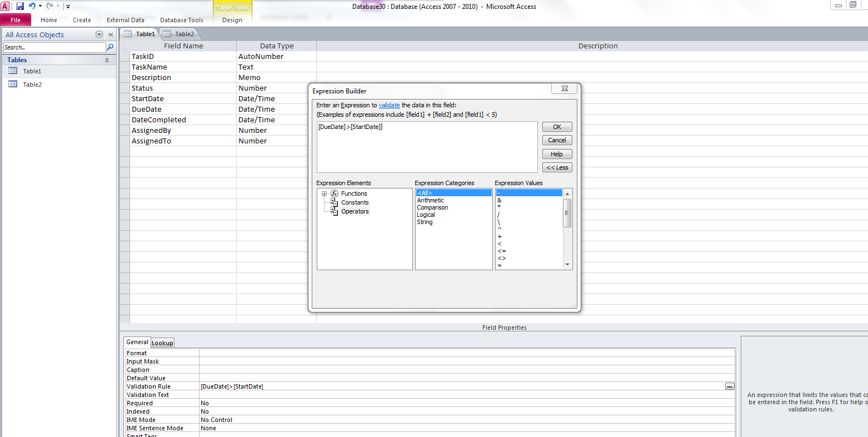This screenshot has height=437, width=868.
Task: Select the Operators item in Expression Elements
Action: 355,211
